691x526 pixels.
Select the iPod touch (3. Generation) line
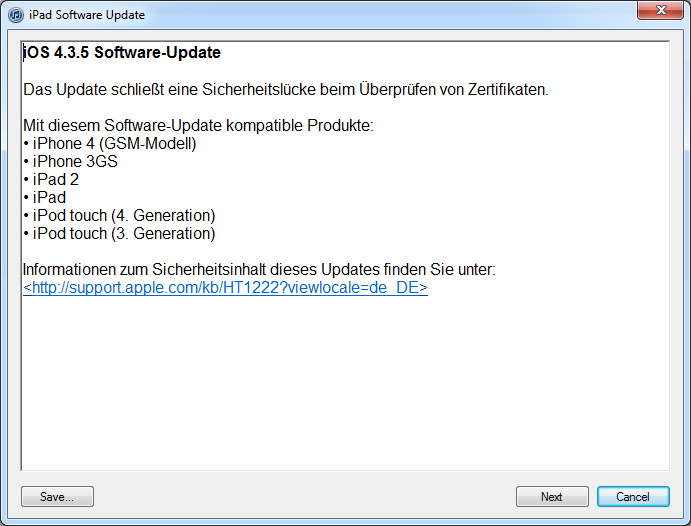119,233
